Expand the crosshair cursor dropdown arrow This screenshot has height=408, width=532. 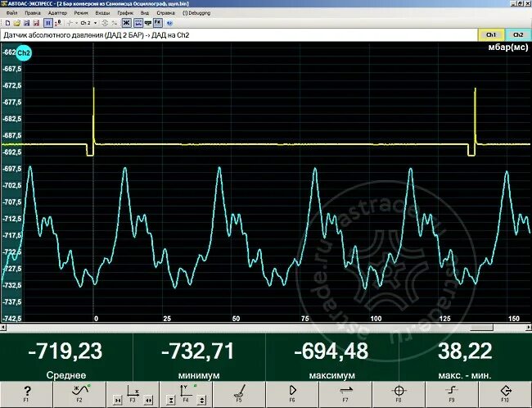[76, 23]
